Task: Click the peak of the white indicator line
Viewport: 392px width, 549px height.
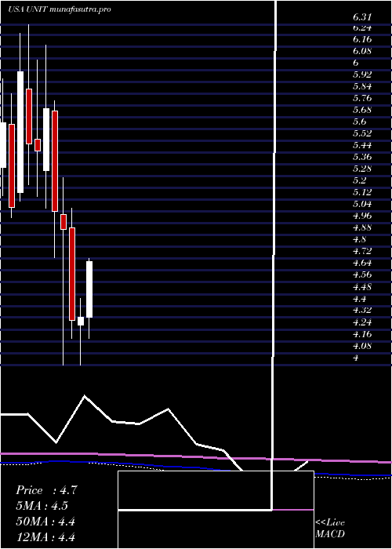Action: click(x=85, y=396)
